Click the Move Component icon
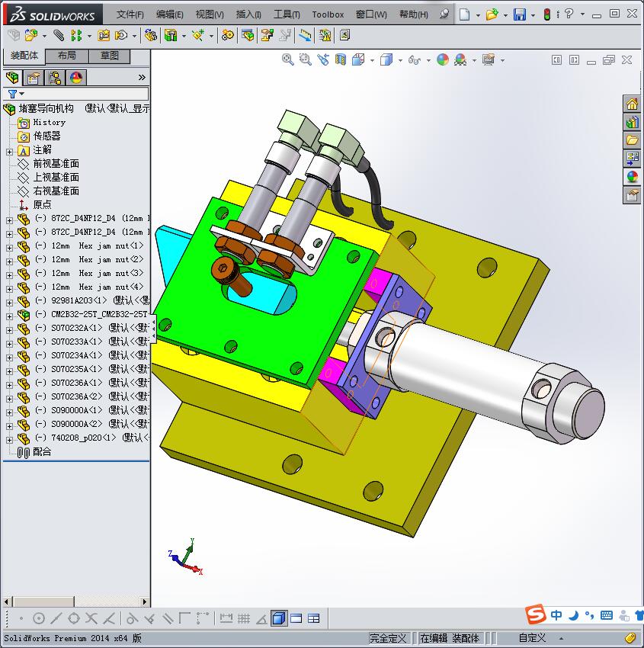The image size is (644, 648). 121,36
